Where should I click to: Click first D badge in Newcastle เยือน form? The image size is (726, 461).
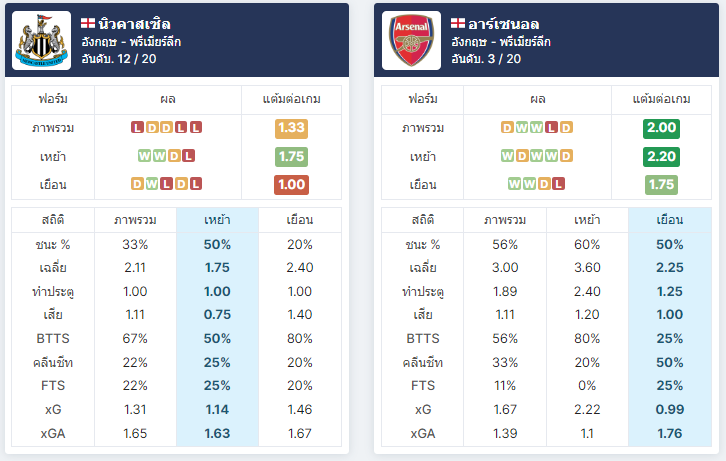pyautogui.click(x=137, y=184)
